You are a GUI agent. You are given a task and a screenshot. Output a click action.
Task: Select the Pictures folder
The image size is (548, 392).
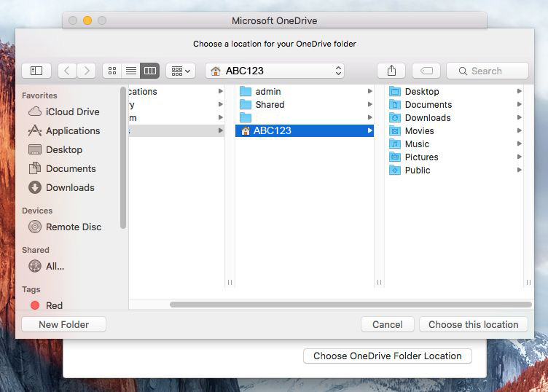454,157
